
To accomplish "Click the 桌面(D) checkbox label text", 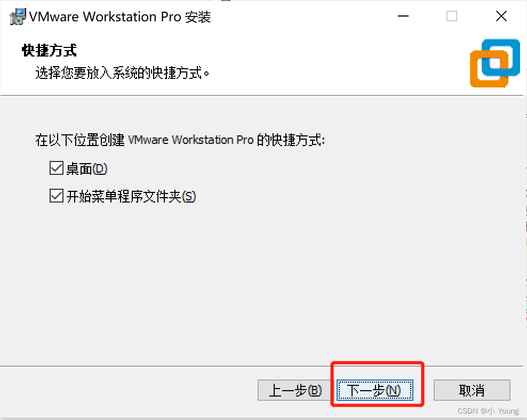I will click(x=87, y=168).
